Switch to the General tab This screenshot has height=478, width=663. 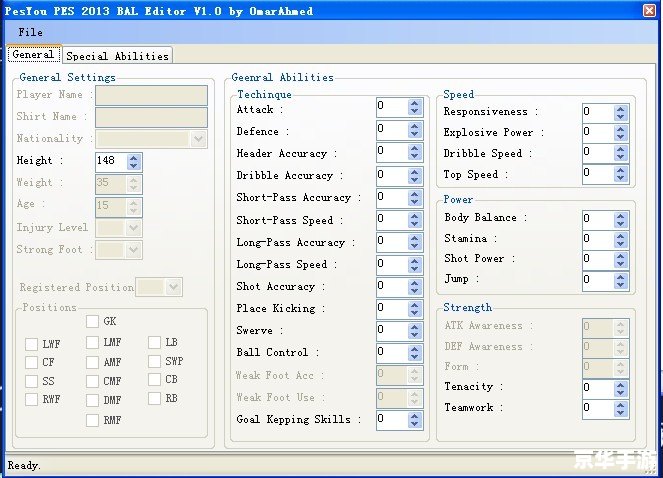click(33, 54)
